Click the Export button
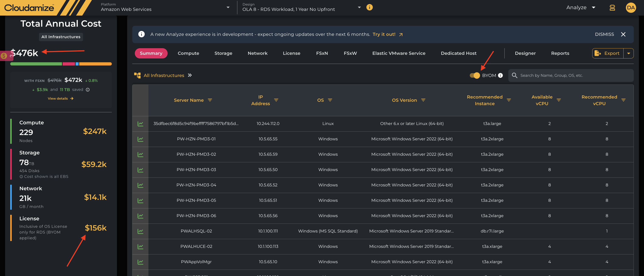 coord(608,53)
